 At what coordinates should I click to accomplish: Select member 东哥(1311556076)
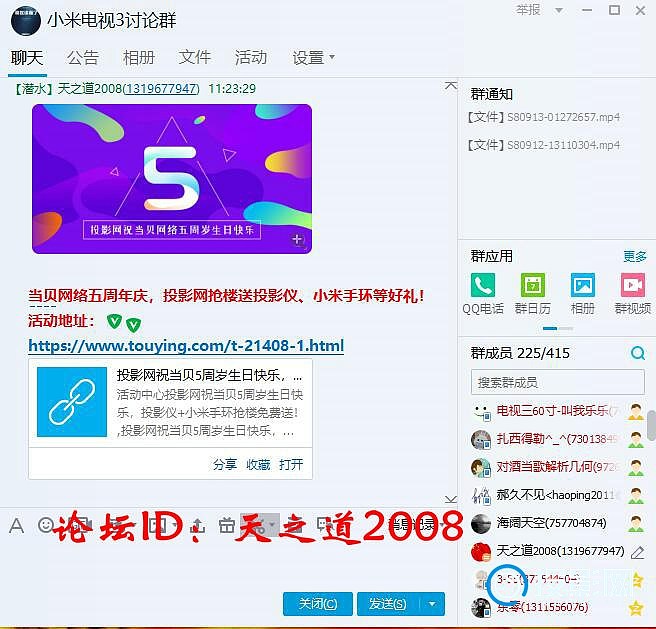pos(558,608)
